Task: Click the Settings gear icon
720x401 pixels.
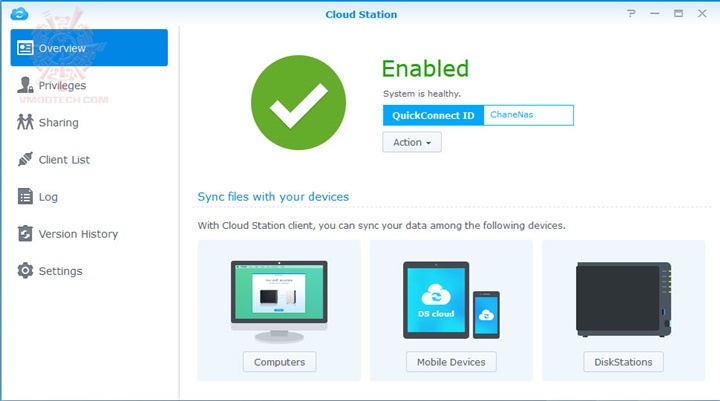Action: (x=25, y=271)
